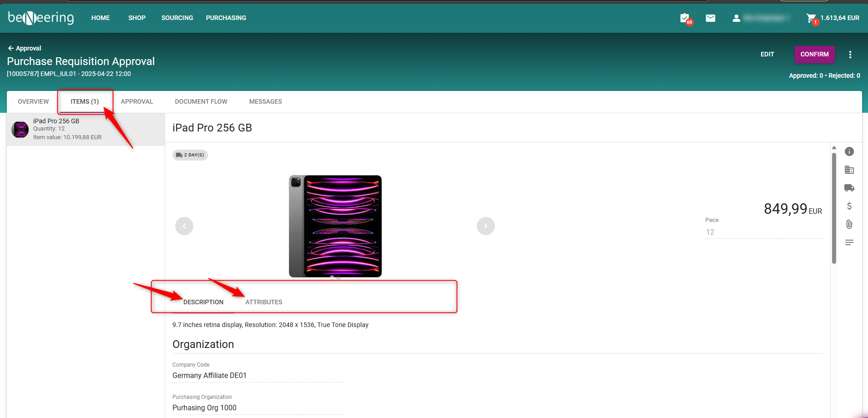
Task: Open the pricing dollar sign icon
Action: [x=849, y=206]
